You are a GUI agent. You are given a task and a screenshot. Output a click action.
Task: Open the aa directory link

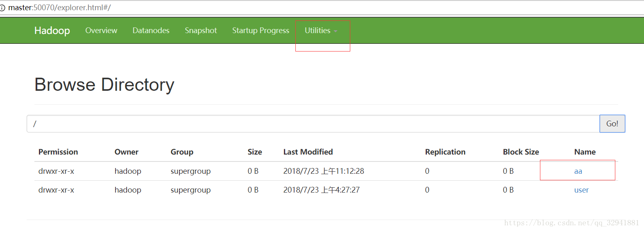pyautogui.click(x=578, y=171)
